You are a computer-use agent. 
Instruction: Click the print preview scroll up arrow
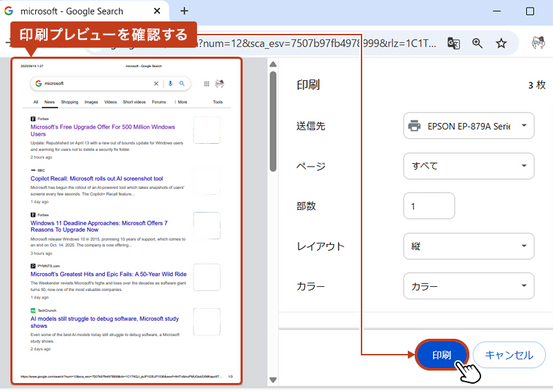[273, 64]
